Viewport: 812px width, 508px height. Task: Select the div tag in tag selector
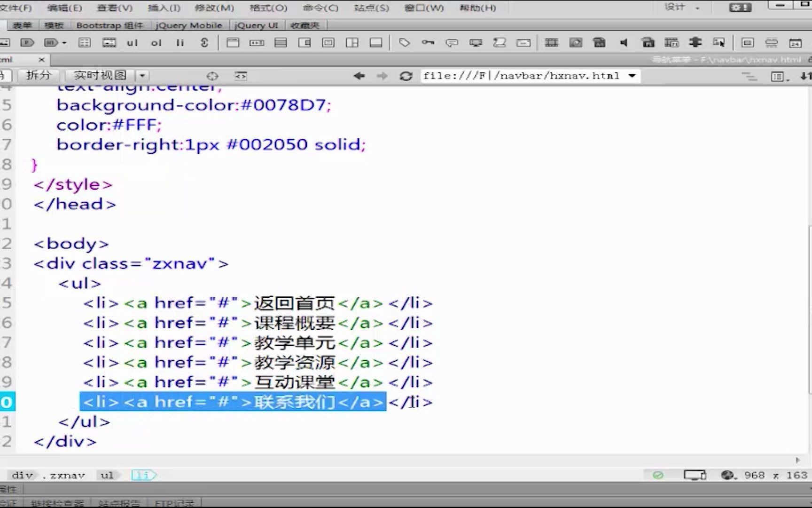click(22, 476)
